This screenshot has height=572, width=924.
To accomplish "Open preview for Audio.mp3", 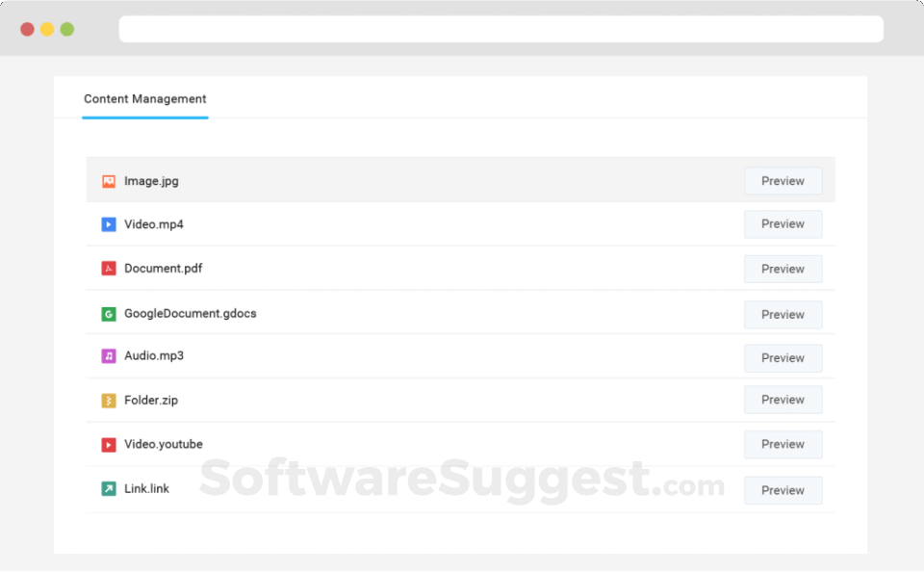I will tap(783, 358).
